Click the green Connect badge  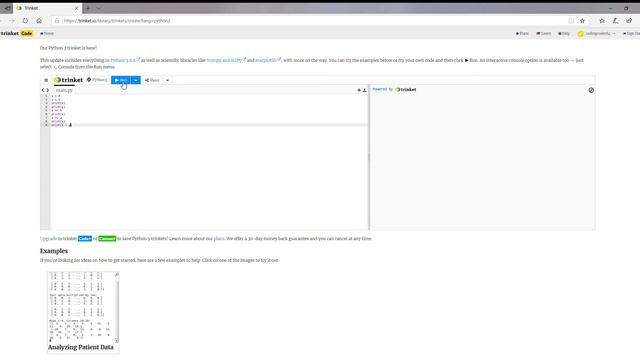(107, 238)
